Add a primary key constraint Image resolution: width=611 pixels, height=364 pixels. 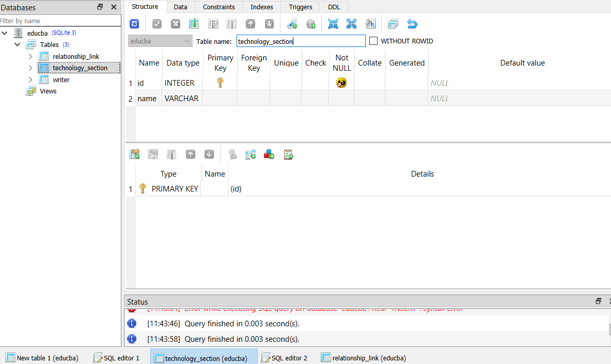[x=232, y=154]
